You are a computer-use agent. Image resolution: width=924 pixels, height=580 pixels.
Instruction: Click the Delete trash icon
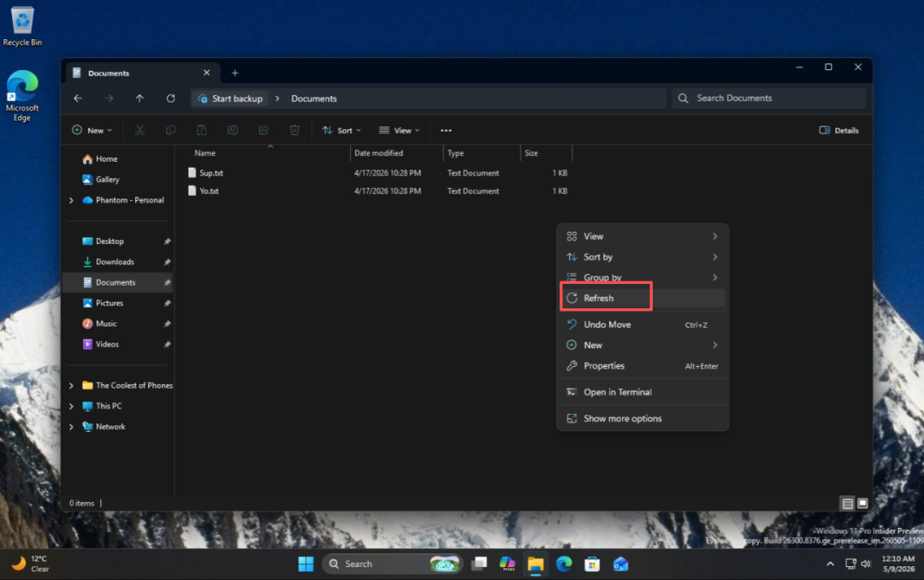pyautogui.click(x=294, y=130)
